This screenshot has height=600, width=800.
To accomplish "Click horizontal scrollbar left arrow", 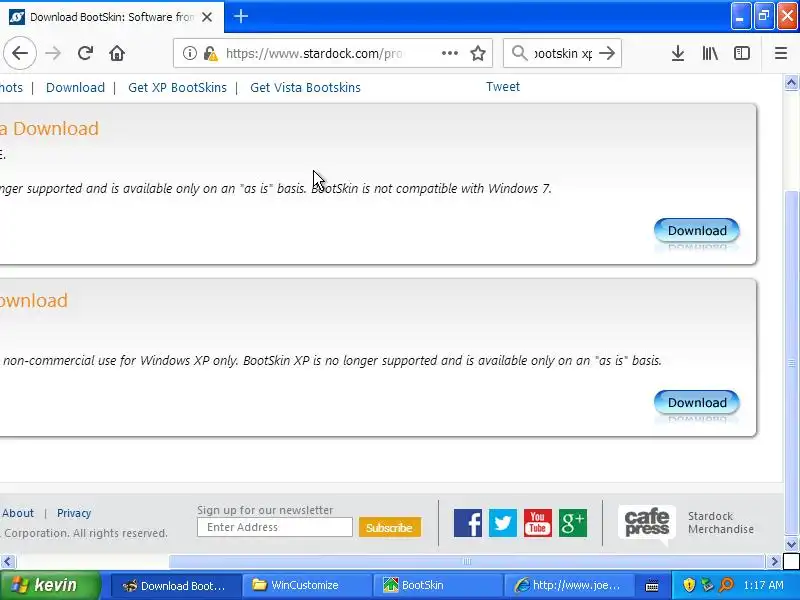I will pyautogui.click(x=8, y=562).
